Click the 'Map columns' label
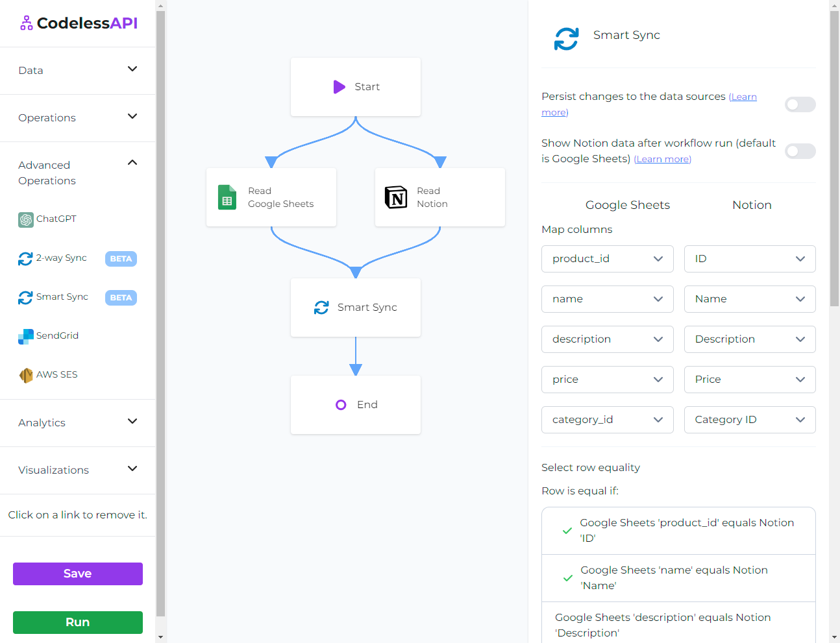 tap(577, 230)
